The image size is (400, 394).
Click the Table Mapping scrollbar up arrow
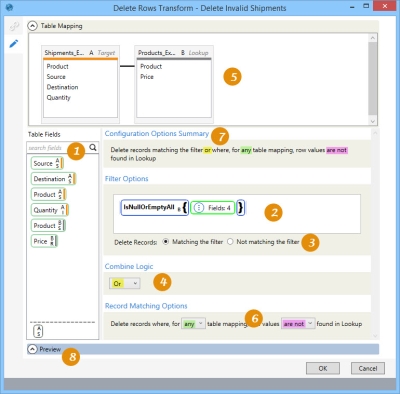[x=373, y=38]
